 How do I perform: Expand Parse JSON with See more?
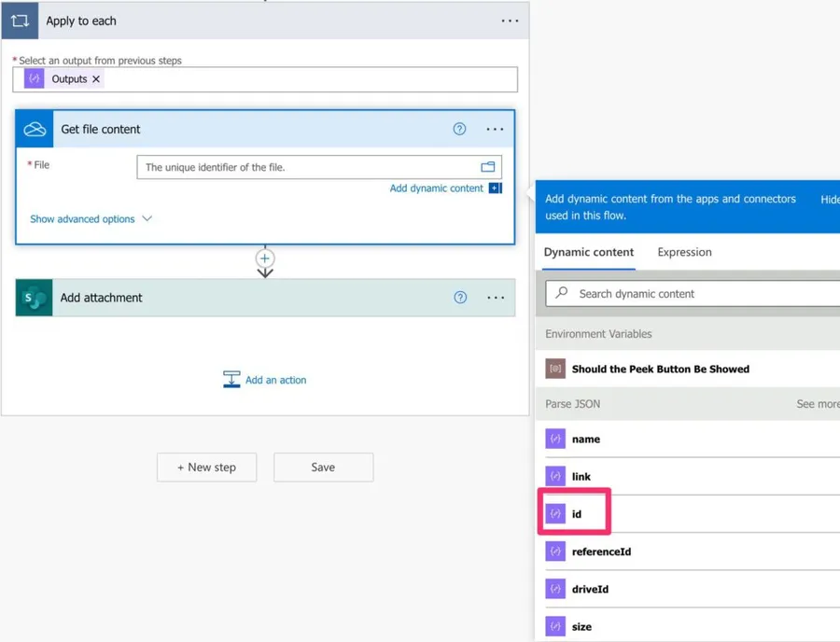click(x=818, y=404)
